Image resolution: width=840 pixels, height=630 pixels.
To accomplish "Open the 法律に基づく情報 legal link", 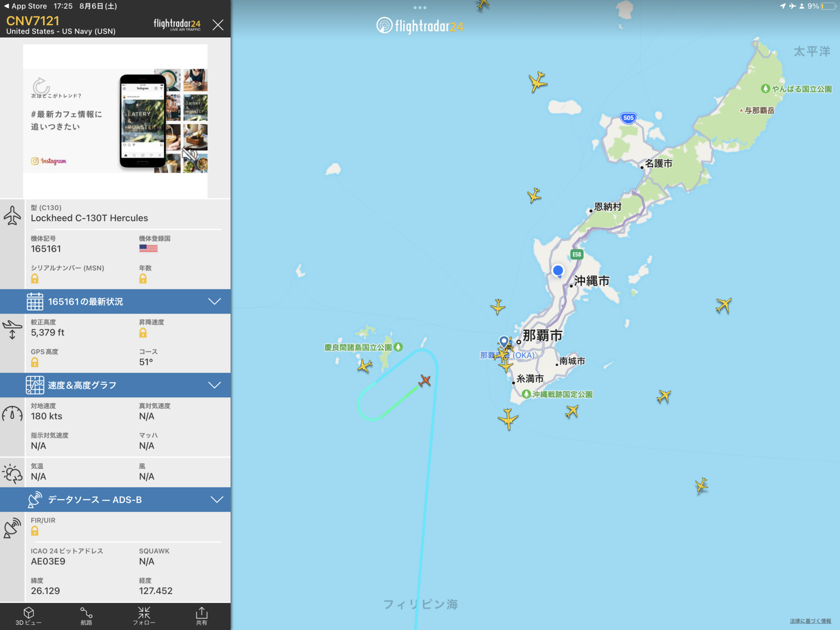I will pyautogui.click(x=811, y=621).
